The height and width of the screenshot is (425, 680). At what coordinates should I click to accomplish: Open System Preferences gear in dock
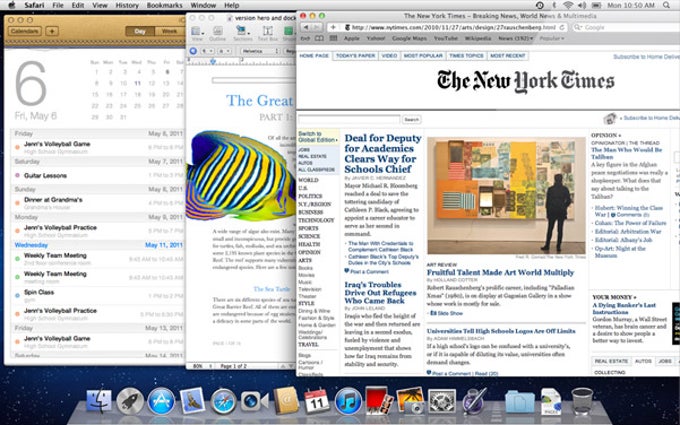point(441,401)
